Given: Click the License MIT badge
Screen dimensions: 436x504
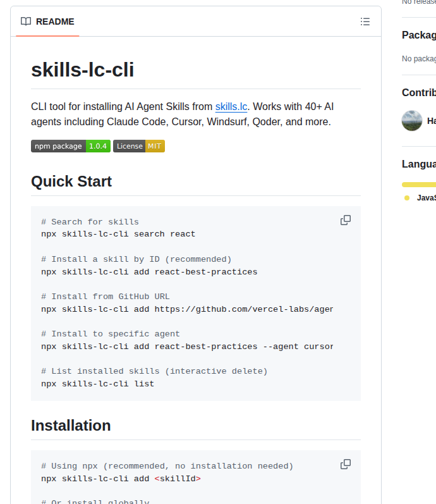Looking at the screenshot, I should coord(139,146).
